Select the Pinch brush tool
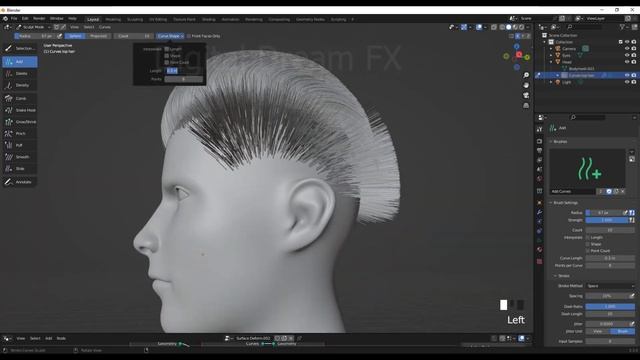This screenshot has height=360, width=640. tap(20, 133)
